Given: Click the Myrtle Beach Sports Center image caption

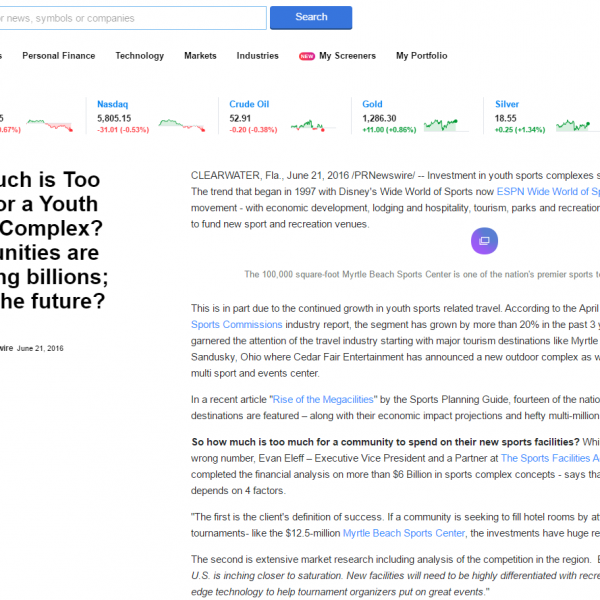Looking at the screenshot, I should pyautogui.click(x=422, y=274).
